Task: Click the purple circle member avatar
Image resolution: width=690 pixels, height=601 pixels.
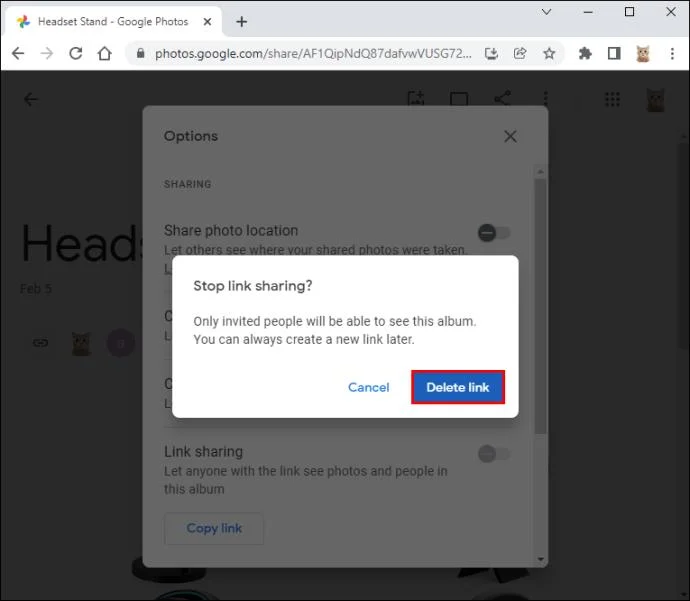Action: click(x=121, y=343)
